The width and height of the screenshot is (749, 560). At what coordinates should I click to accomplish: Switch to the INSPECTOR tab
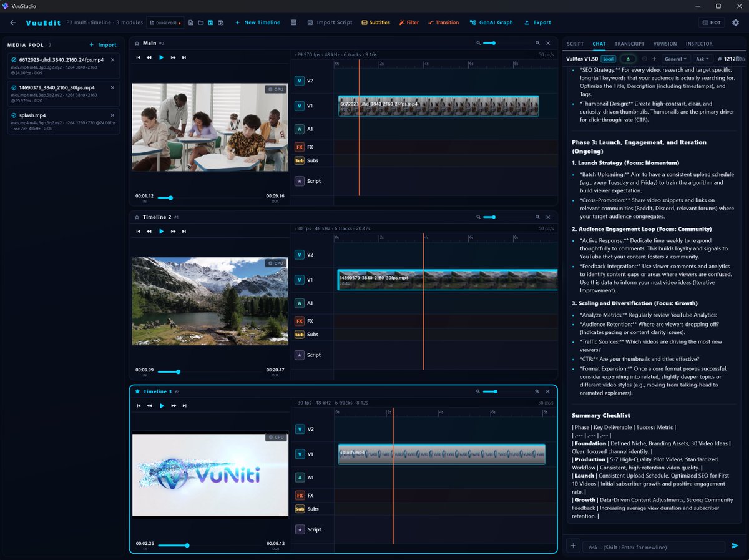tap(699, 44)
